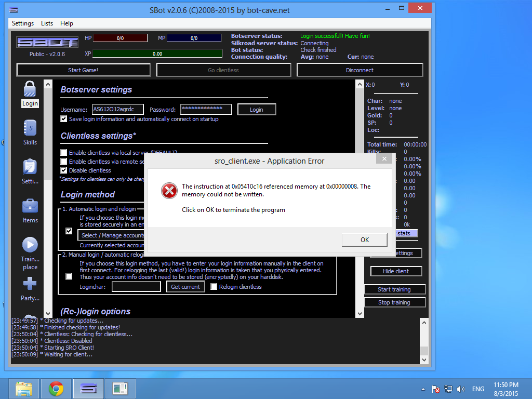Close the Application Error dialog
532x399 pixels.
(x=384, y=158)
